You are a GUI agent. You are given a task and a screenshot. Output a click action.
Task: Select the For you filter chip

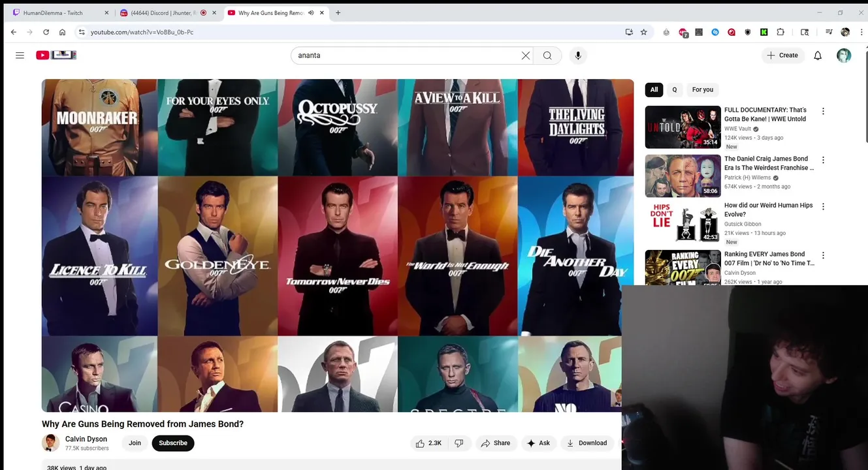[x=703, y=89]
